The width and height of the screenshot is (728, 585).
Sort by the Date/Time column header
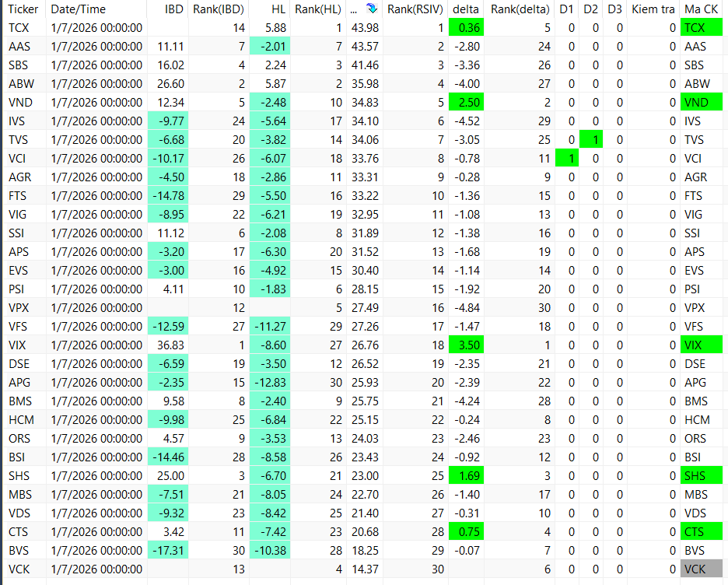tap(79, 9)
